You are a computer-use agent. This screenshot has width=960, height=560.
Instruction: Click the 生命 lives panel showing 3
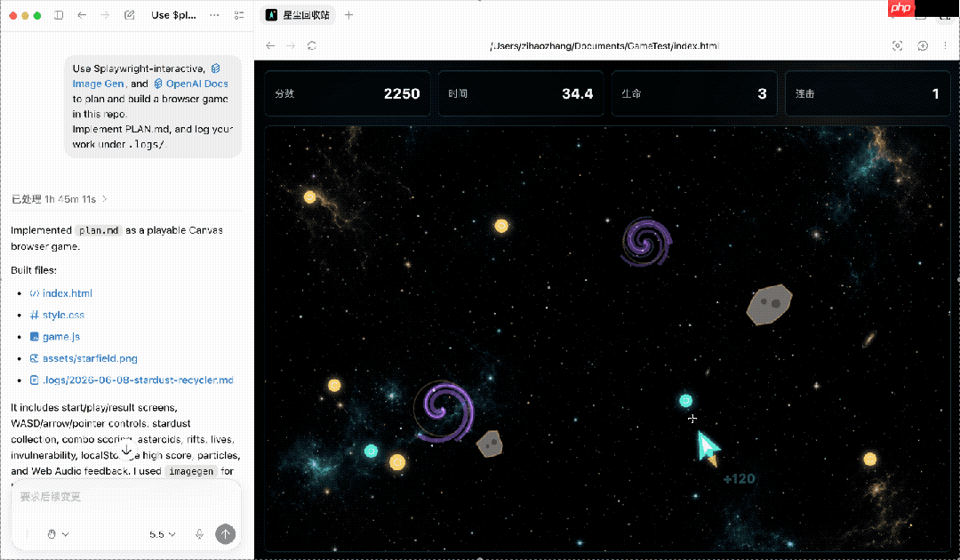(694, 93)
